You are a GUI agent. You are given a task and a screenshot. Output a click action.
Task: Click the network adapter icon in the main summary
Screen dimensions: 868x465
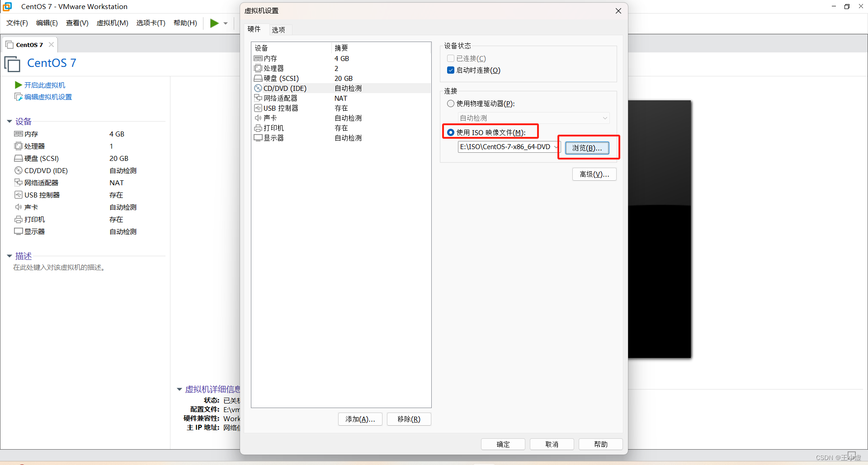19,183
